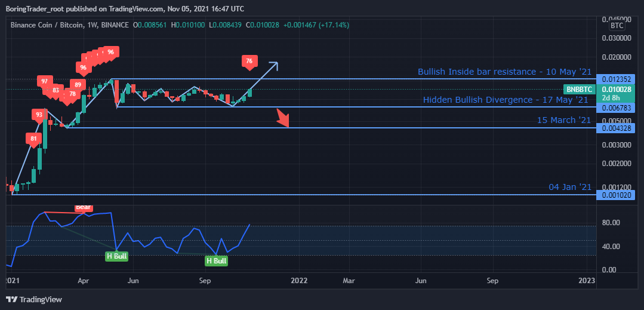Click the 04 Jan '21 support line label
644x310 pixels.
(569, 187)
